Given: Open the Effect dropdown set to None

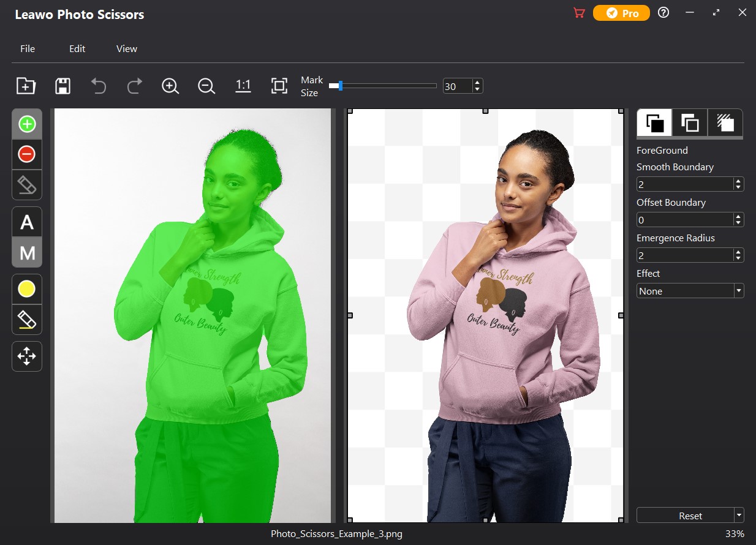Looking at the screenshot, I should (690, 291).
